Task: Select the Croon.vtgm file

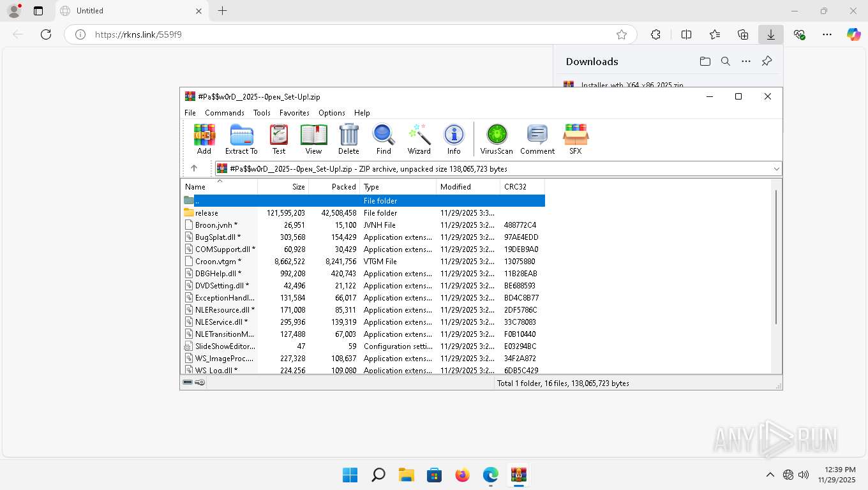Action: (363, 261)
